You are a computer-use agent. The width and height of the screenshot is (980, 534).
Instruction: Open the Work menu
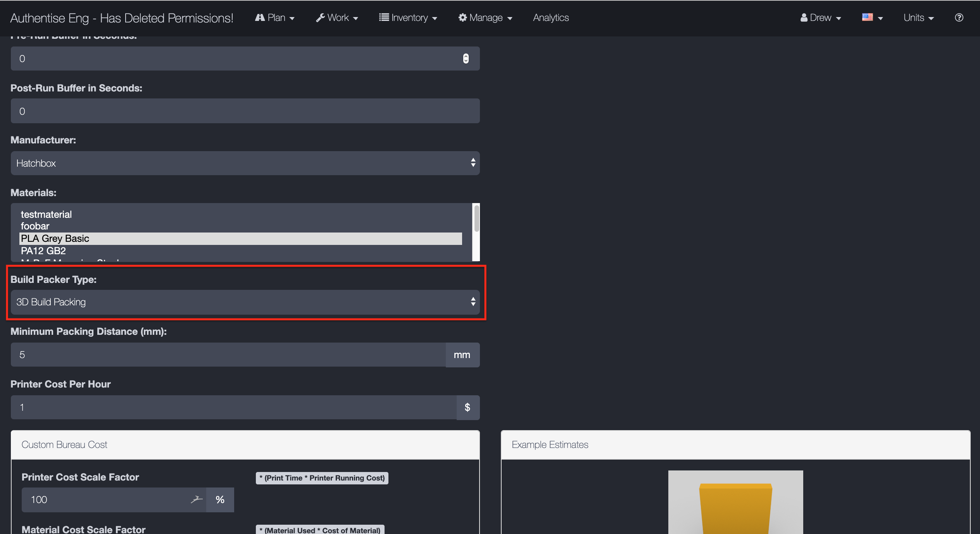tap(337, 17)
